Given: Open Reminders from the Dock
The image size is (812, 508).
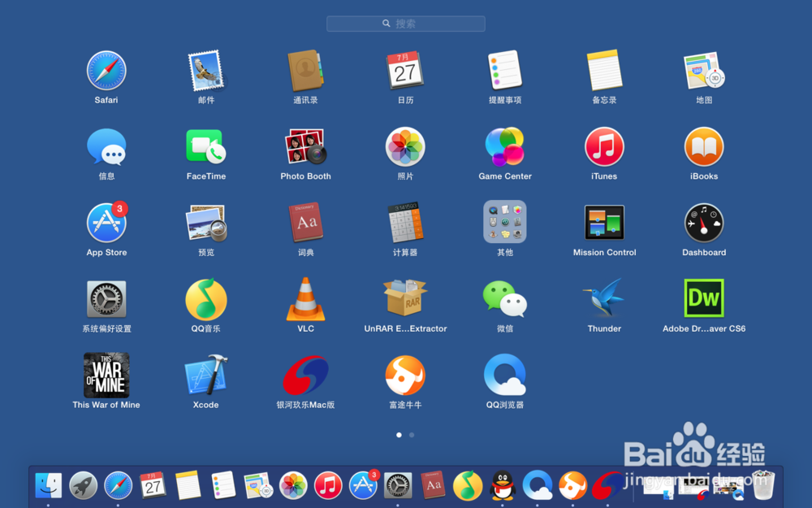Looking at the screenshot, I should (223, 486).
